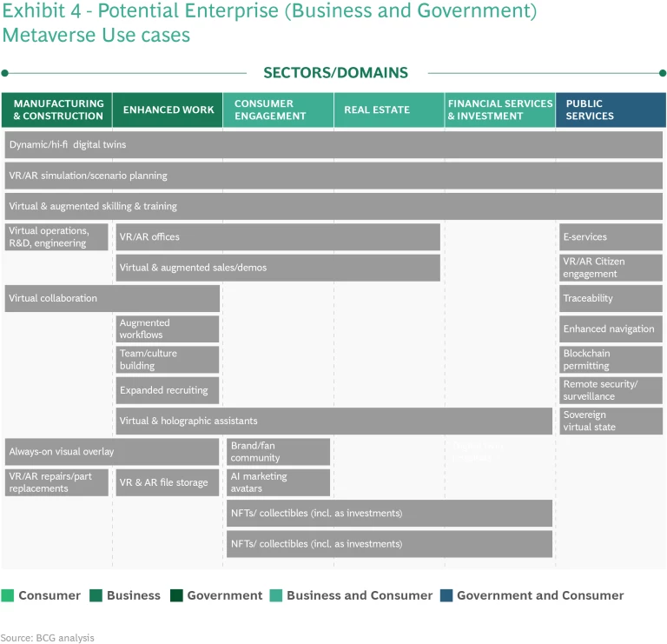Image resolution: width=667 pixels, height=644 pixels.
Task: Click the AI marketing avatars box
Action: pos(278,482)
